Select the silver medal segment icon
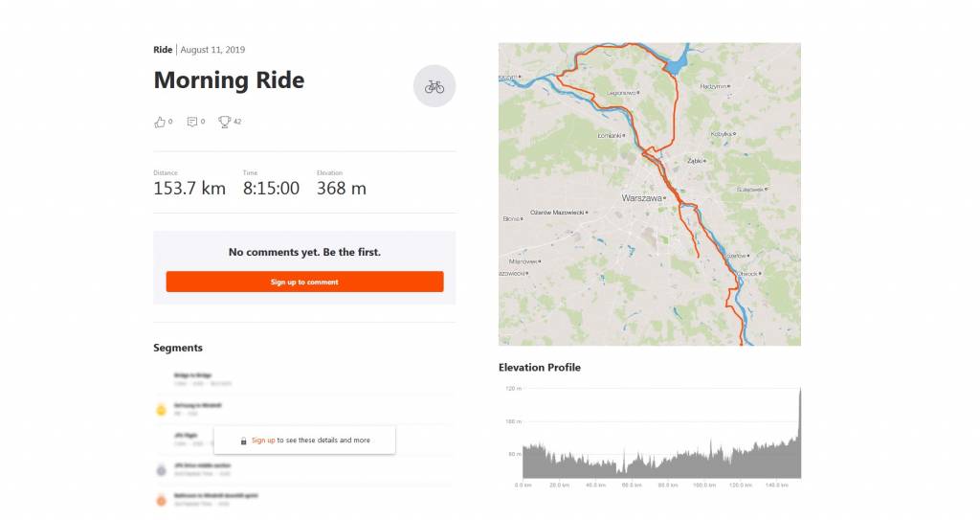Image resolution: width=980 pixels, height=520 pixels. tap(161, 469)
